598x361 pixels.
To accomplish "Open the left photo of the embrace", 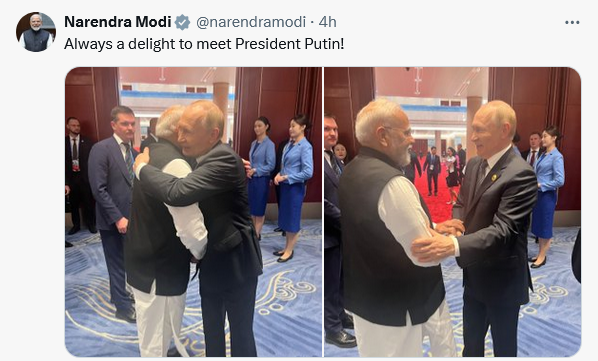I will (x=193, y=212).
